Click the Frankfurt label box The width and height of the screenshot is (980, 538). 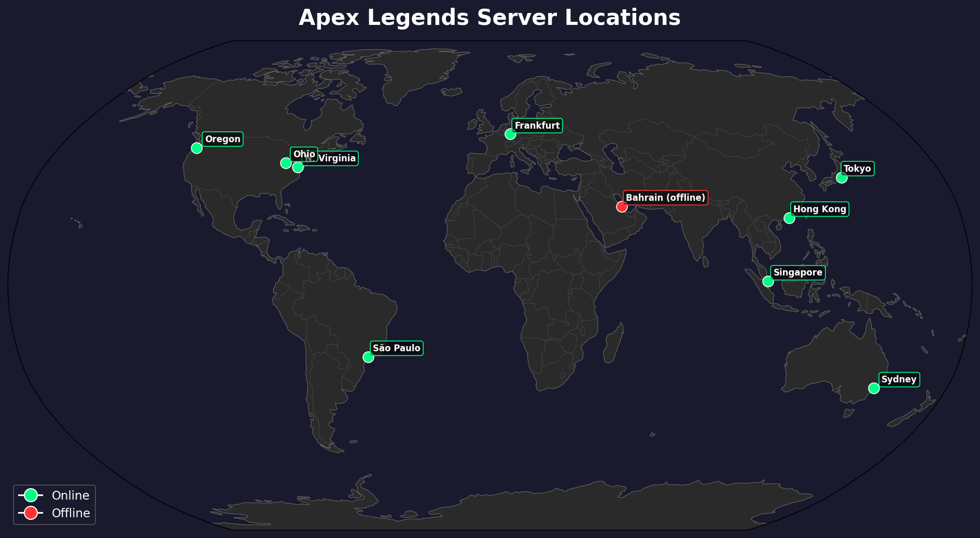click(537, 126)
